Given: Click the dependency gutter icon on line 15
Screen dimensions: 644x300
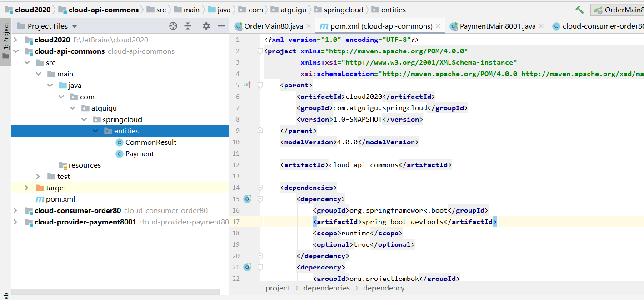Looking at the screenshot, I should (247, 199).
